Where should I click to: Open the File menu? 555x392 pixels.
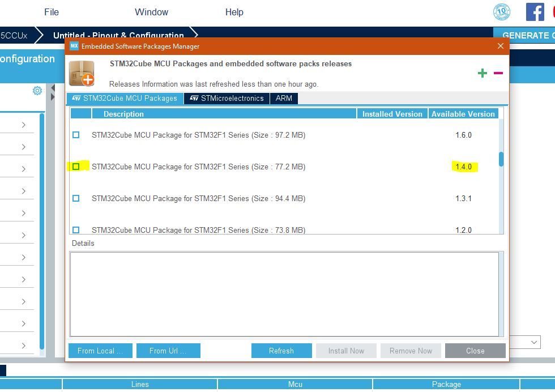[52, 12]
